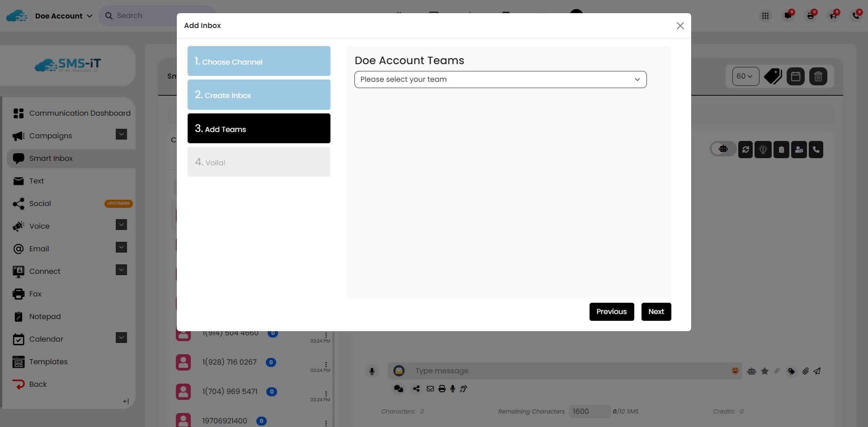This screenshot has width=868, height=427.
Task: Click the link icon near message box
Action: click(x=777, y=371)
